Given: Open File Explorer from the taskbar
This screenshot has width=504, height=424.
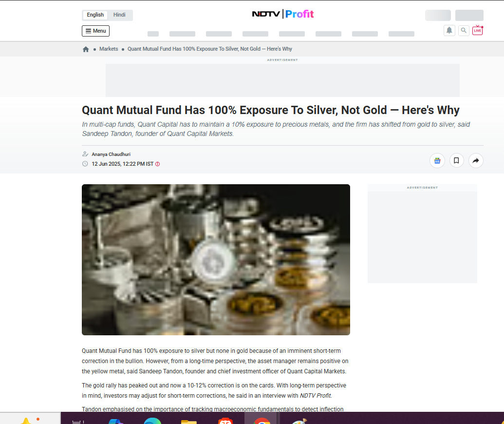Looking at the screenshot, I should point(188,421).
